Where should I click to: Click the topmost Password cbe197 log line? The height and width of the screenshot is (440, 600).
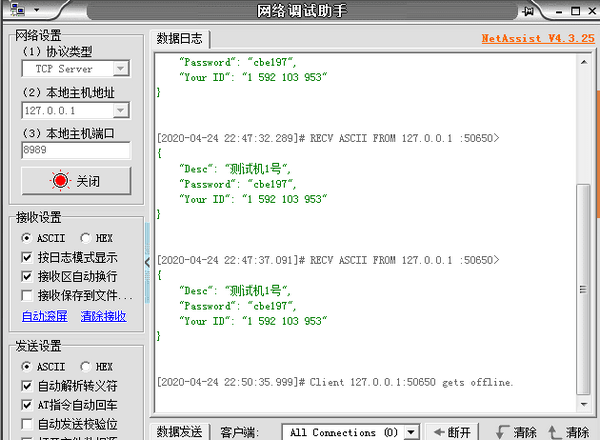pyautogui.click(x=238, y=62)
